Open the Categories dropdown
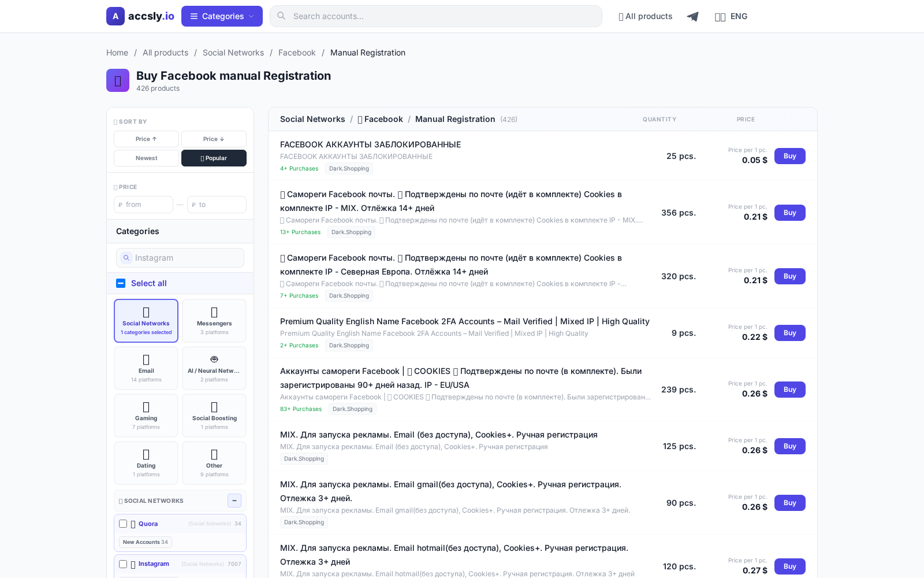Screen dimensions: 924x578 [x=222, y=16]
